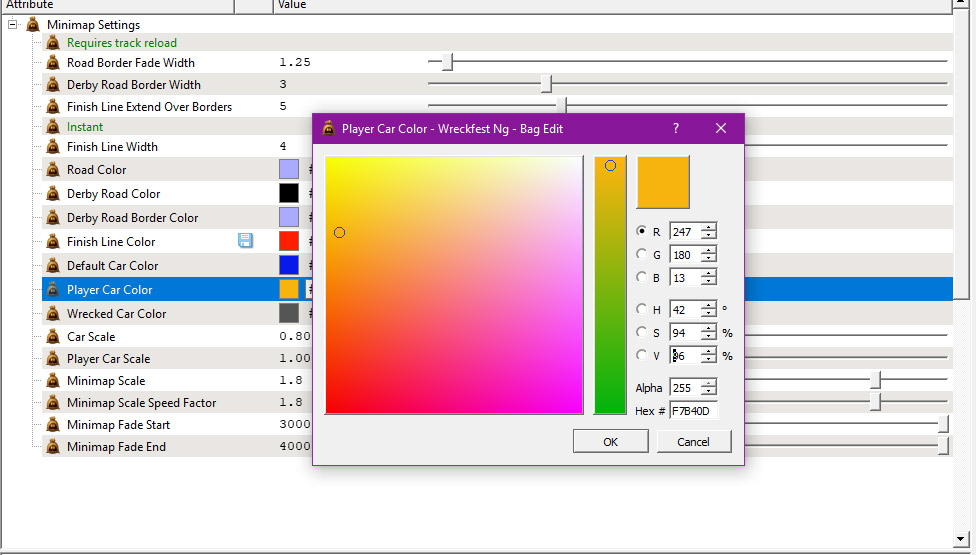Viewport: 976px width, 555px height.
Task: Click bag icon beside Player Car Color
Action: coord(54,289)
